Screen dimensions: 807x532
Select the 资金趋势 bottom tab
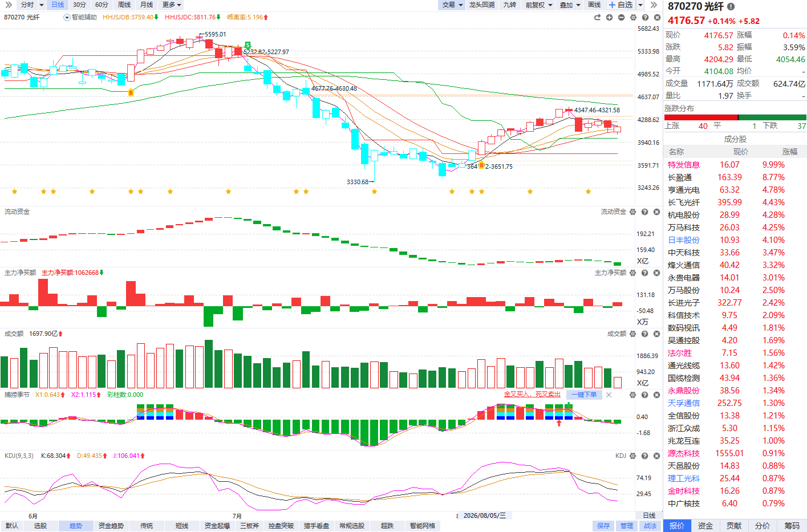111,526
